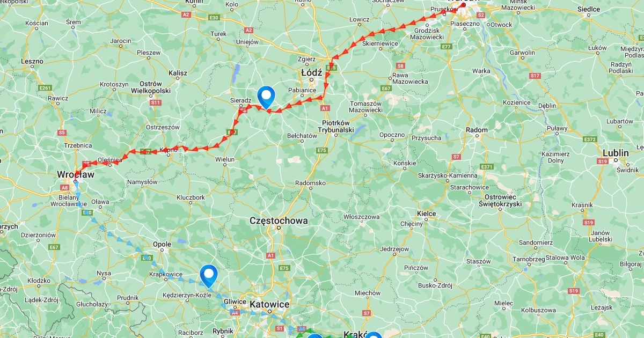This screenshot has width=644, height=338.
Task: Click the Katowice city label
Action: pyautogui.click(x=270, y=304)
